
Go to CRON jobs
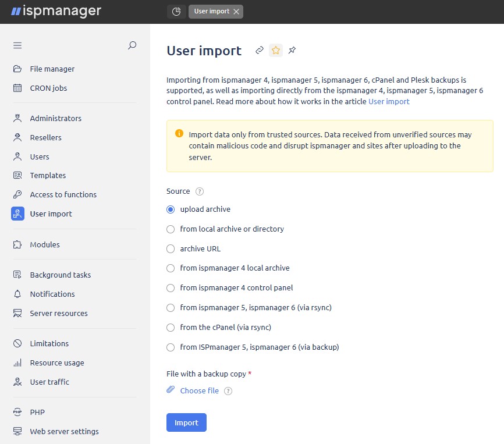(48, 88)
